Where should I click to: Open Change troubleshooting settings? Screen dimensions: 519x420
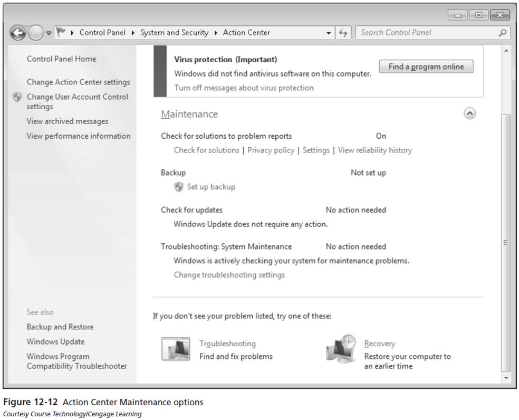229,275
